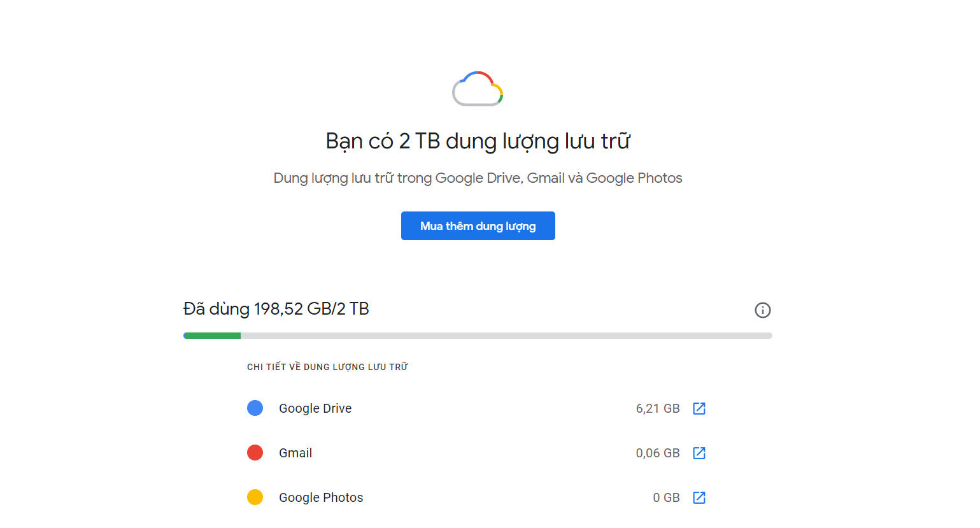980x528 pixels.
Task: Click the gray unused portion of storage bar
Action: tap(506, 336)
